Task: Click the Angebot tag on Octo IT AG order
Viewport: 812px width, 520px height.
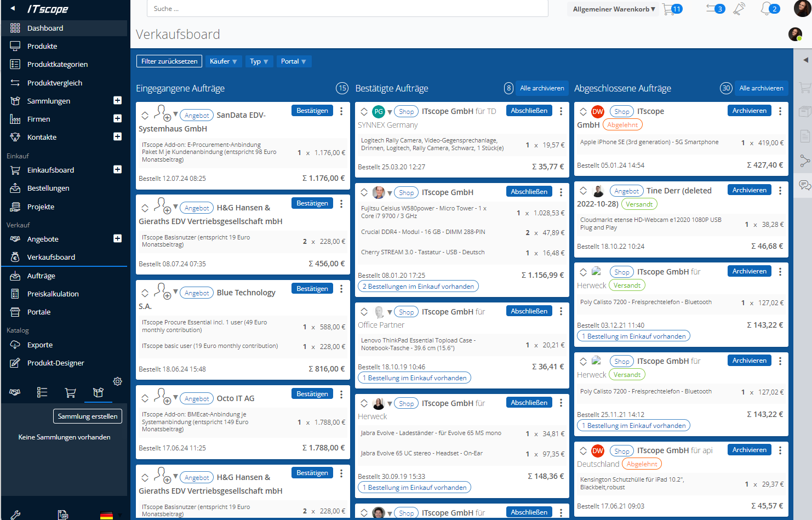Action: [x=197, y=399]
